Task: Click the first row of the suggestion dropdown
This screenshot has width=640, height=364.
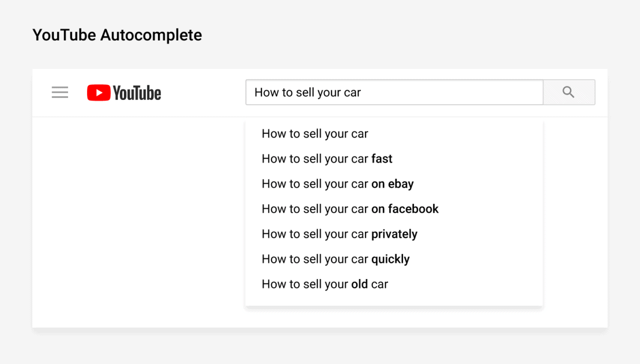Action: point(314,133)
